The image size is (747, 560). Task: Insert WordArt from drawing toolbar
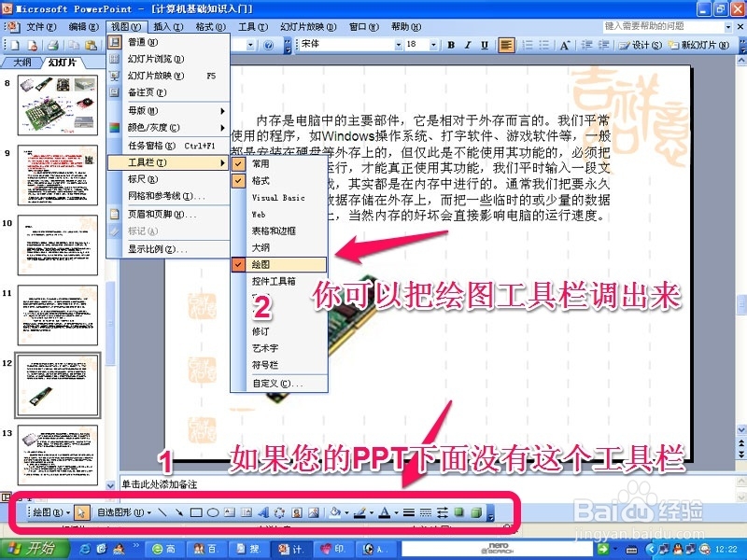tap(263, 512)
